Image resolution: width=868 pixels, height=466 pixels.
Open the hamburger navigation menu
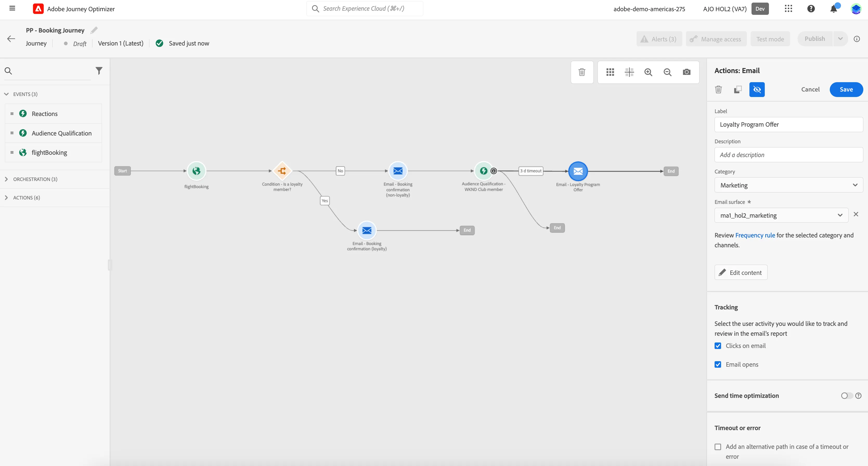pyautogui.click(x=12, y=8)
